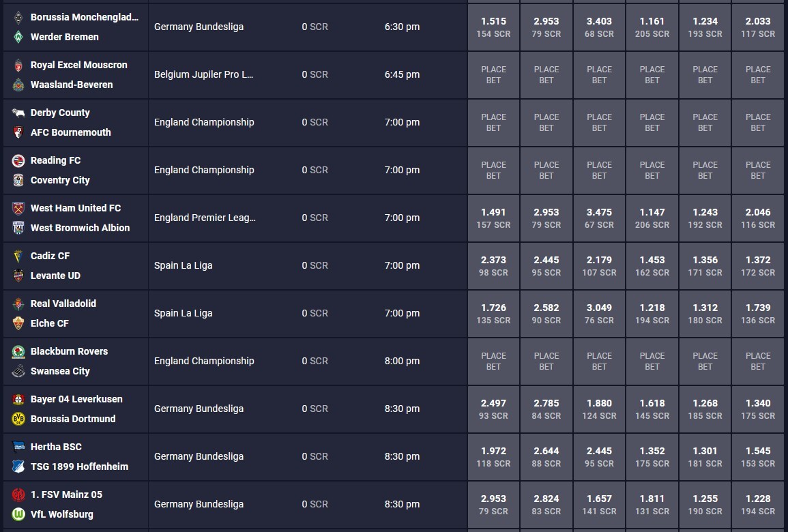Select 1.880 odds in Leverkusen vs Dortmund row
Image resolution: width=788 pixels, height=532 pixels.
(x=599, y=409)
